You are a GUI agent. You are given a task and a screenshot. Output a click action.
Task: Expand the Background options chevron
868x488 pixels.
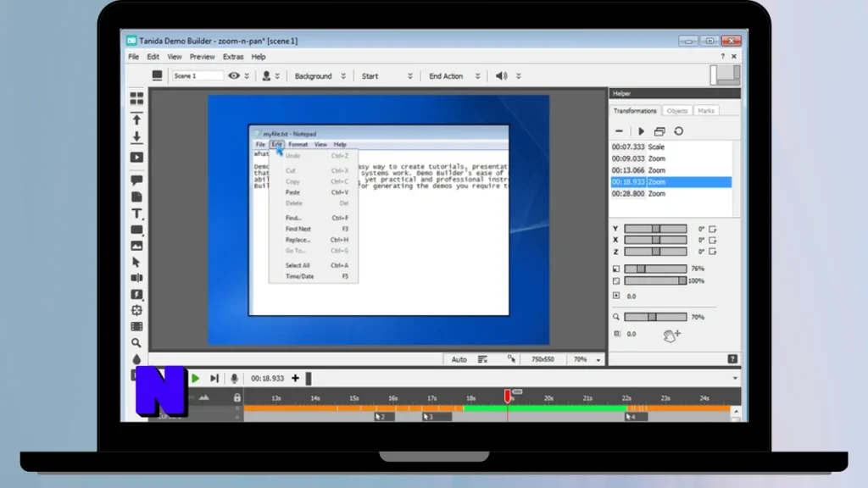tap(343, 75)
